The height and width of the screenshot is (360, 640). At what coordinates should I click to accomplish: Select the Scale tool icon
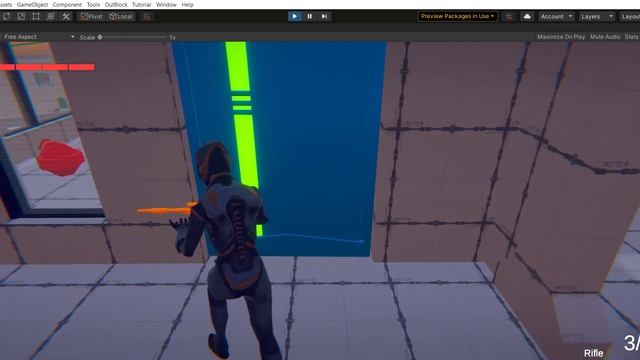click(21, 16)
